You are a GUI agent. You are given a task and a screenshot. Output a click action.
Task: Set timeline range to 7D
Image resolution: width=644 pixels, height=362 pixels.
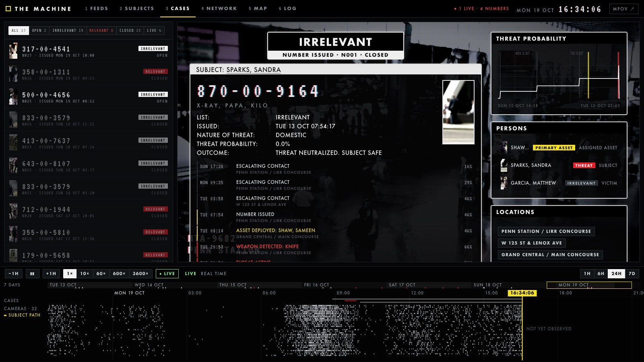pyautogui.click(x=632, y=274)
